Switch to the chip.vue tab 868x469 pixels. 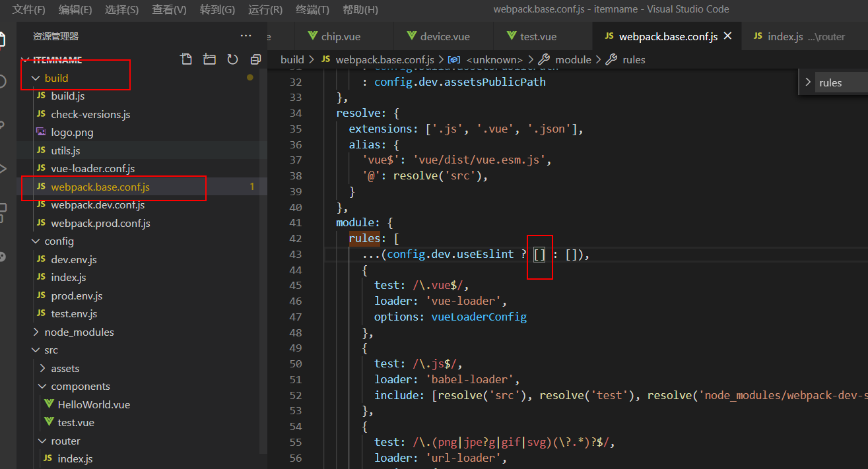click(x=341, y=36)
